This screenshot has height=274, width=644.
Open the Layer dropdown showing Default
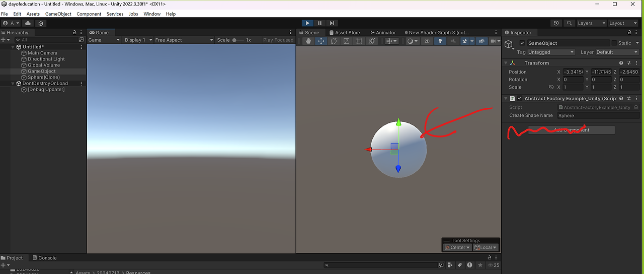point(617,52)
